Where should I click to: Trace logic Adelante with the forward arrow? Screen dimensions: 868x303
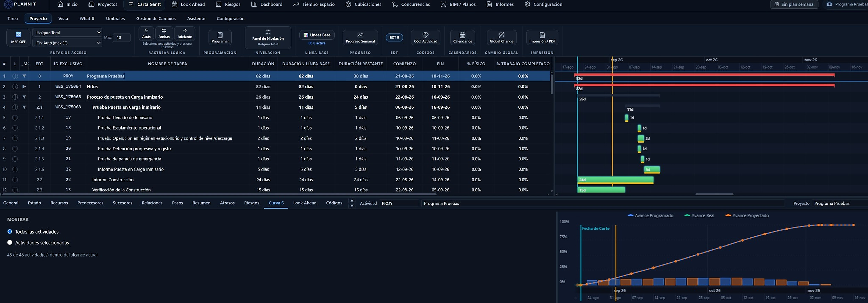(185, 33)
